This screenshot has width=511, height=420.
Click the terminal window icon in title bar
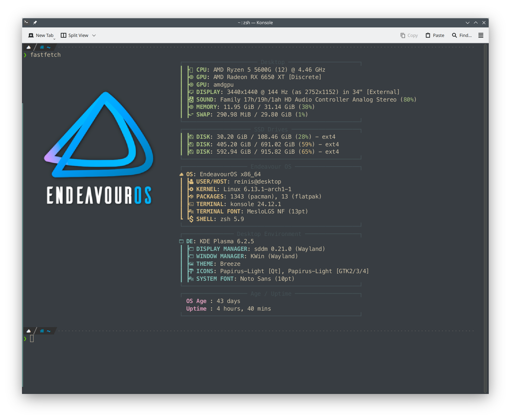click(x=26, y=23)
